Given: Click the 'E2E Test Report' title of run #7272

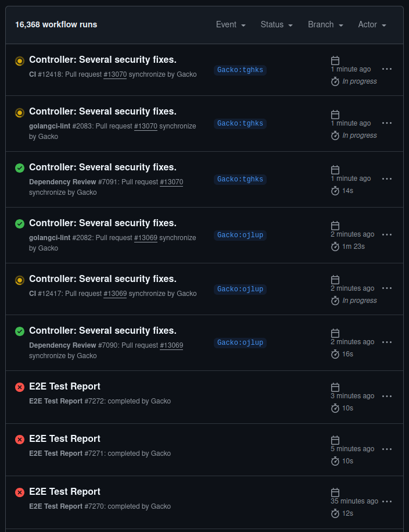Looking at the screenshot, I should pyautogui.click(x=64, y=386).
